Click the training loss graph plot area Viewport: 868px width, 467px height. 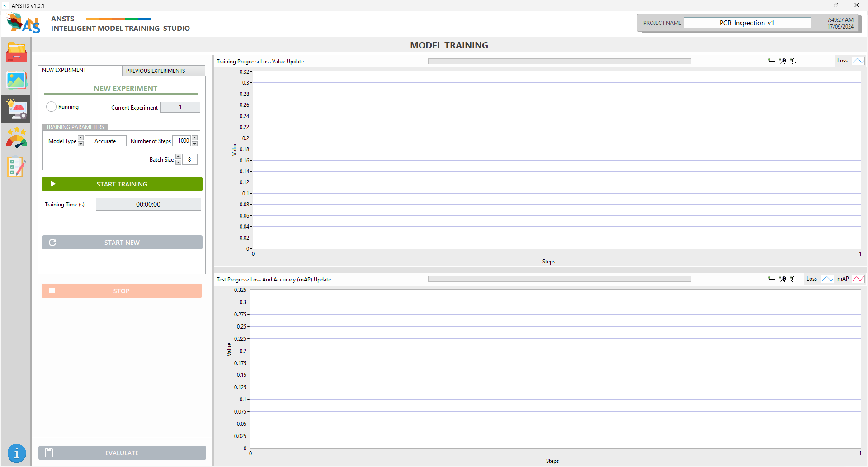click(x=557, y=160)
